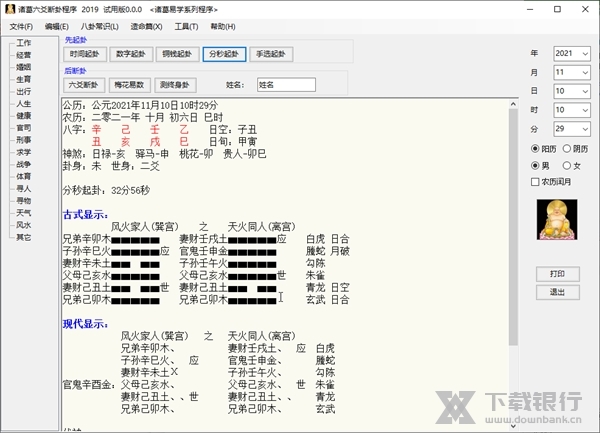Click the 现代显示 heading text
600x433 pixels.
[85, 324]
